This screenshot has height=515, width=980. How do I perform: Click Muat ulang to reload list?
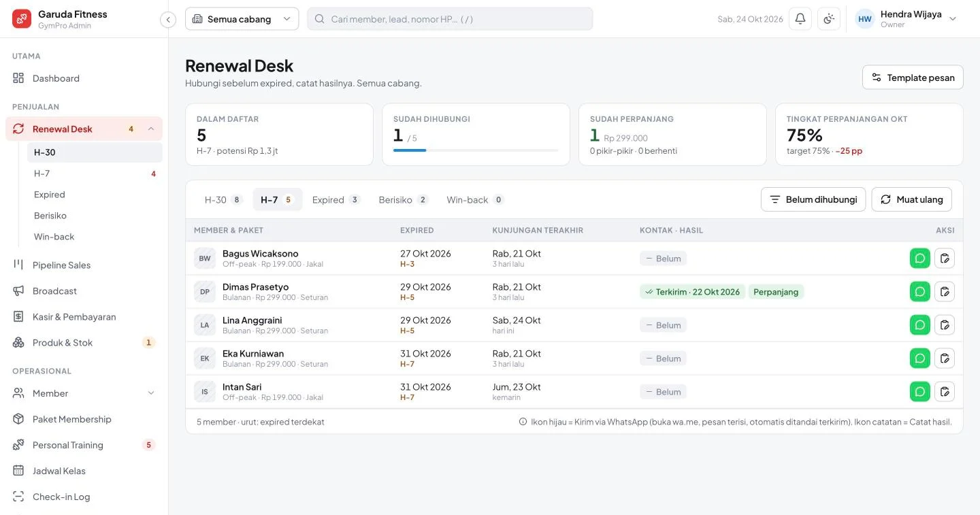pyautogui.click(x=912, y=199)
